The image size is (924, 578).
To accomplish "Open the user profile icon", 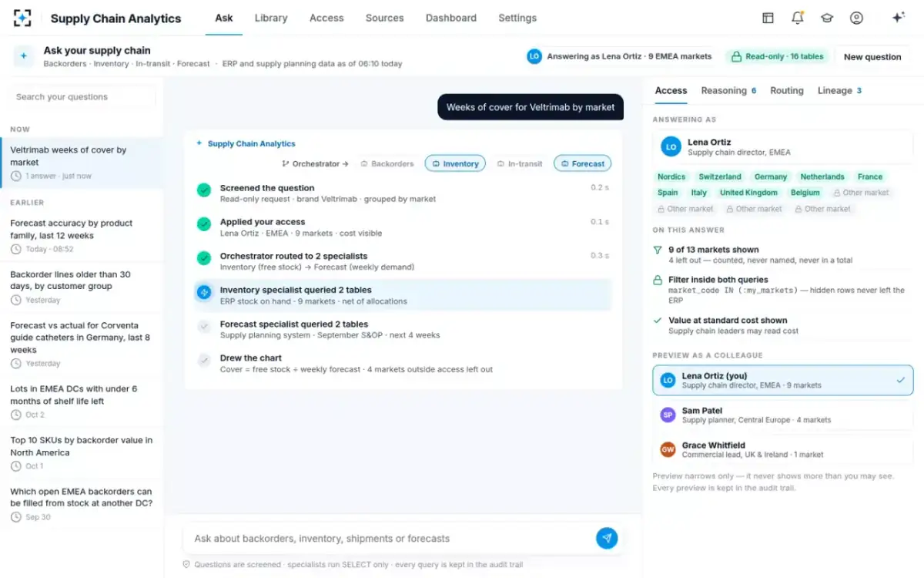I will (856, 18).
